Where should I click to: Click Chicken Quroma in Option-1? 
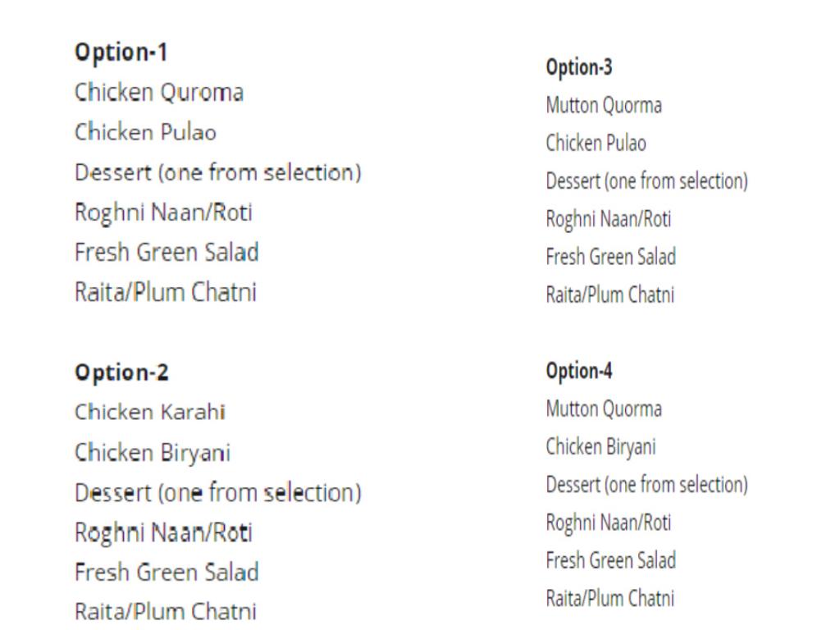[x=159, y=93]
